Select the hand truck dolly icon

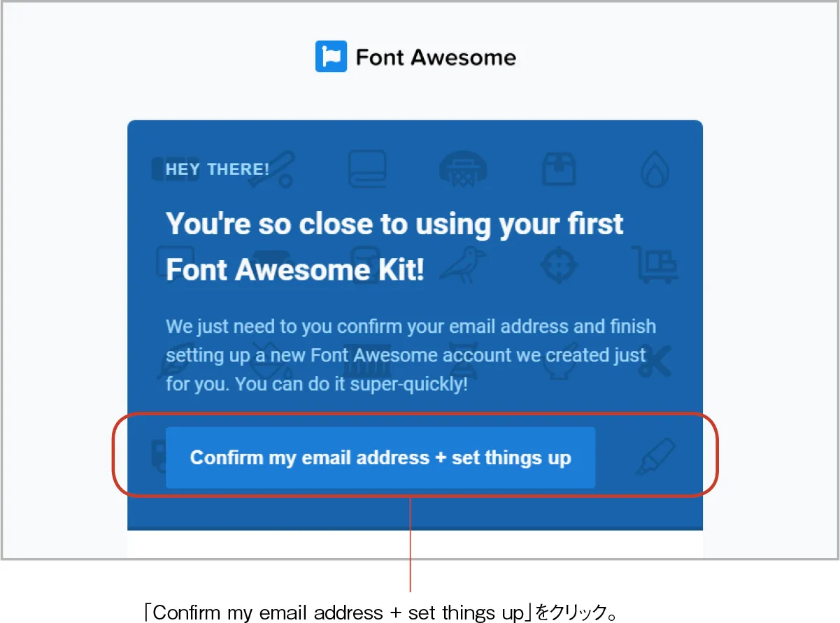point(655,264)
